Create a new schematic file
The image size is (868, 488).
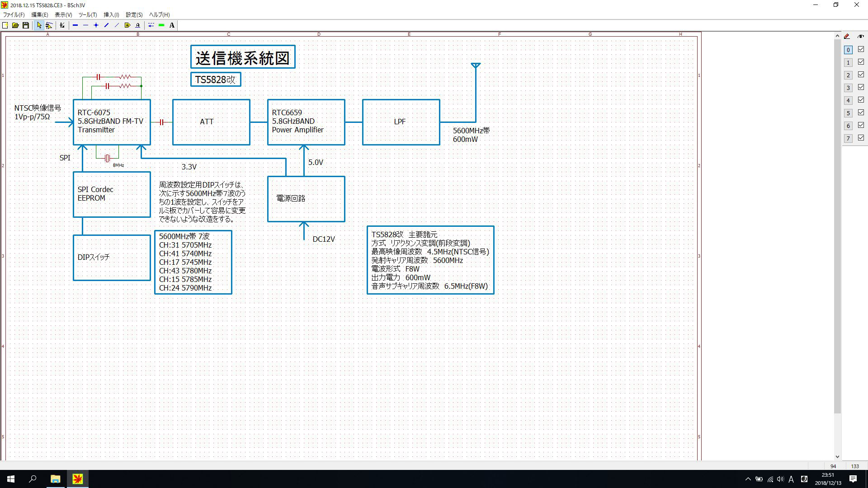click(5, 25)
